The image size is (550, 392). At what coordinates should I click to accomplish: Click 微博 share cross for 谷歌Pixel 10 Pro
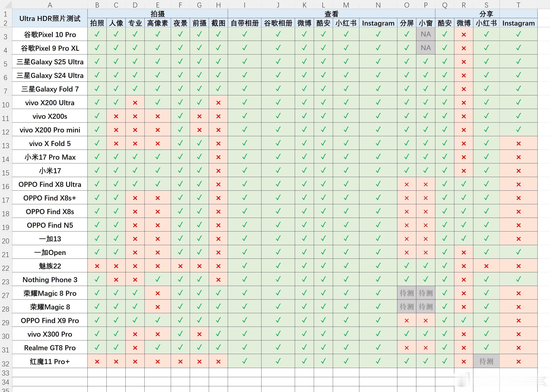click(x=464, y=35)
